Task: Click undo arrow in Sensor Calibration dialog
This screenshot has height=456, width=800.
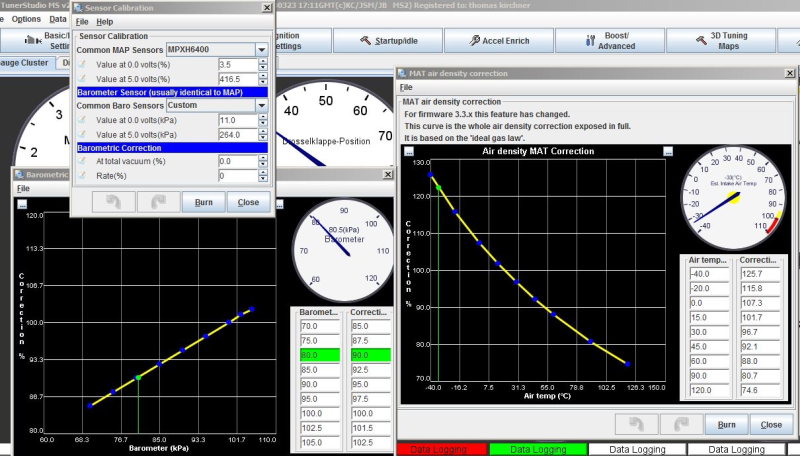Action: coord(113,202)
